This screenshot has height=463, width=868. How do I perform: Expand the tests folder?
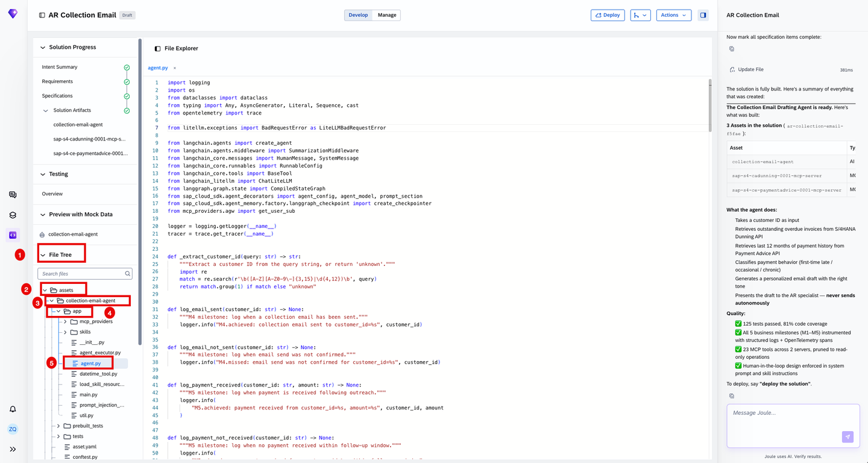click(x=58, y=436)
